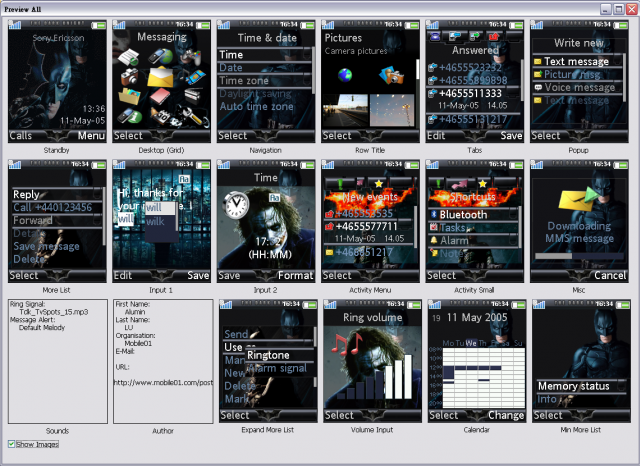This screenshot has height=466, width=640.
Task: Click 'Cancel' softkey in Misc preview
Action: tap(610, 275)
